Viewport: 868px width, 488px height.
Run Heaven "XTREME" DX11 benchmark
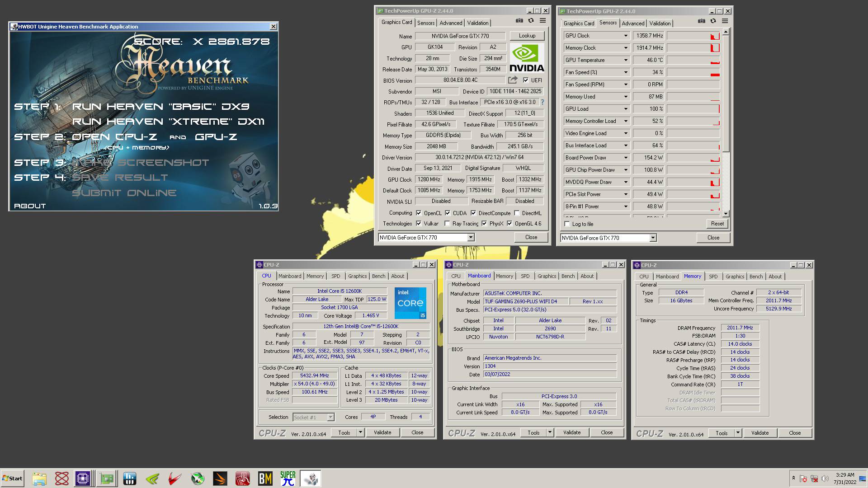click(x=168, y=122)
